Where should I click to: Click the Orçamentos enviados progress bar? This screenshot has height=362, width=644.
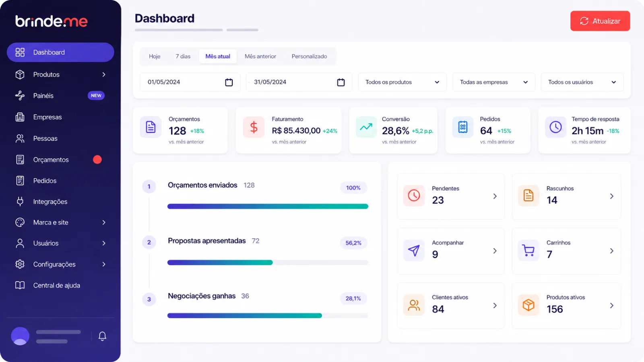pyautogui.click(x=268, y=206)
